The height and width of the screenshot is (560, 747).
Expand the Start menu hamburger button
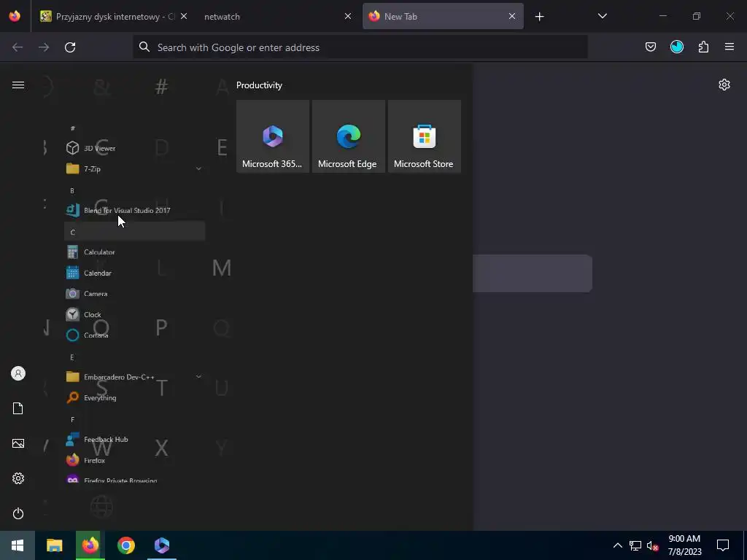click(18, 85)
